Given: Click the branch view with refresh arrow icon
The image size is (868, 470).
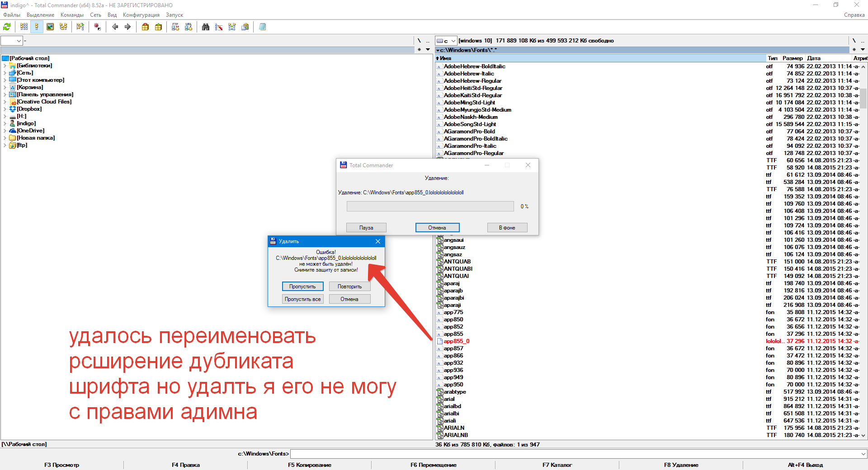Looking at the screenshot, I should point(80,27).
